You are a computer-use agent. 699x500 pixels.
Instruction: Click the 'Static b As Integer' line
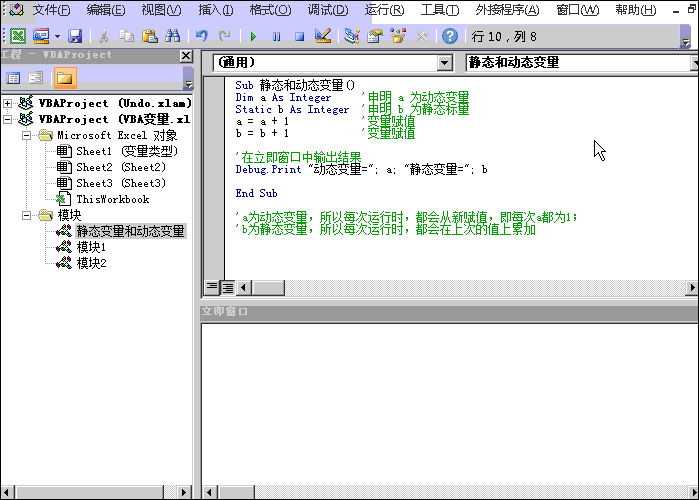[292, 109]
